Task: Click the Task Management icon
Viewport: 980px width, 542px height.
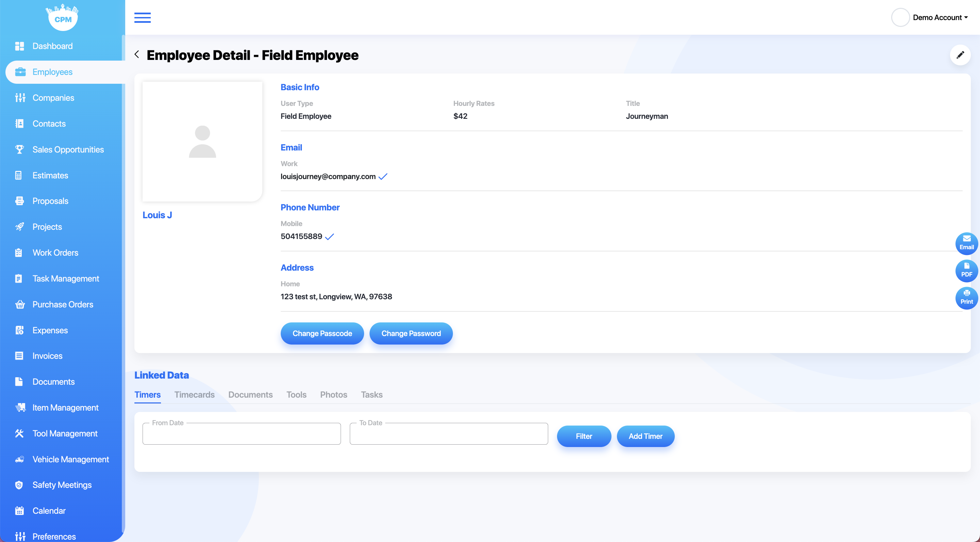Action: tap(18, 278)
